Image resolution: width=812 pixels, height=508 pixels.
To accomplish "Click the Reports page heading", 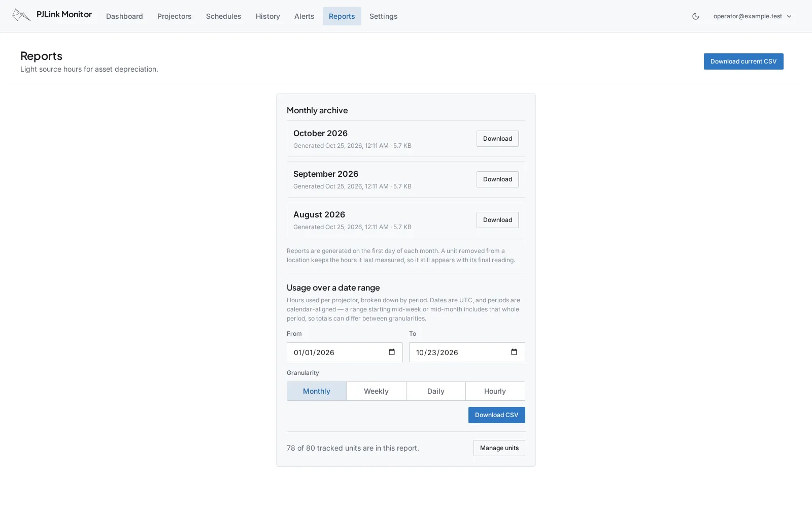I will click(41, 56).
